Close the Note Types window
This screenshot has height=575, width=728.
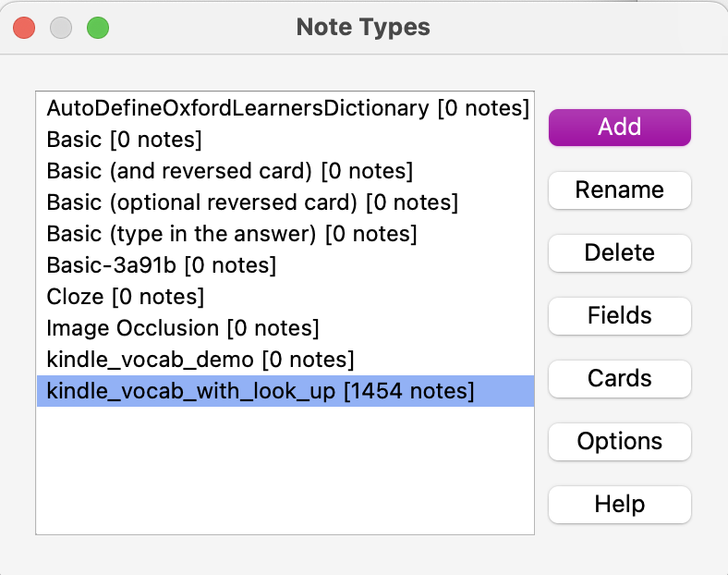(24, 28)
